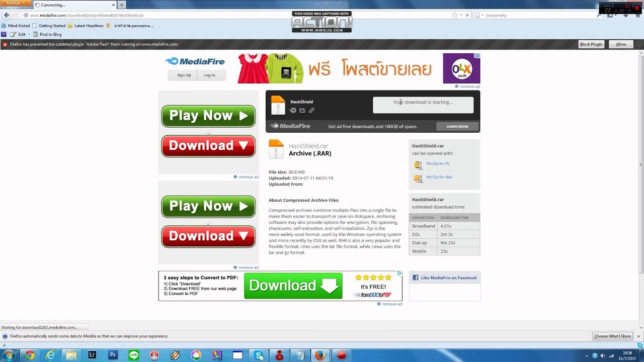Open Photoshop from taskbar
Screen dimensions: 644x362
[x=113, y=355]
